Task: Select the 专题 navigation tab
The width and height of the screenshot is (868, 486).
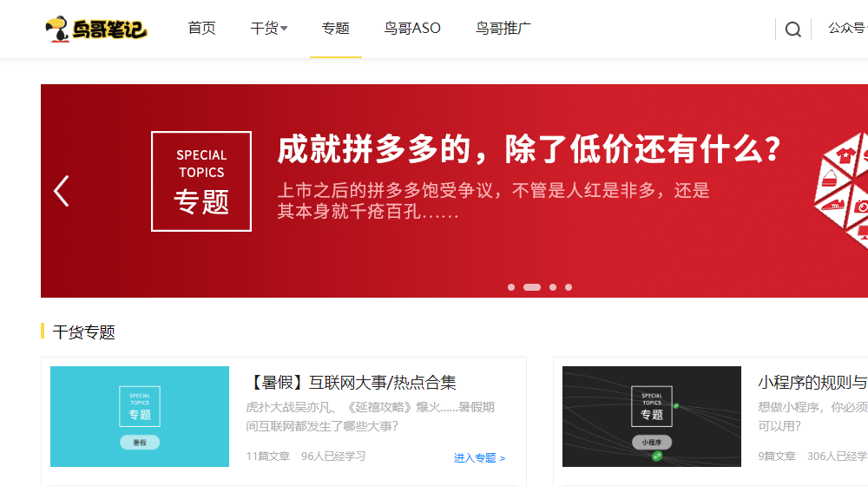Action: (335, 28)
